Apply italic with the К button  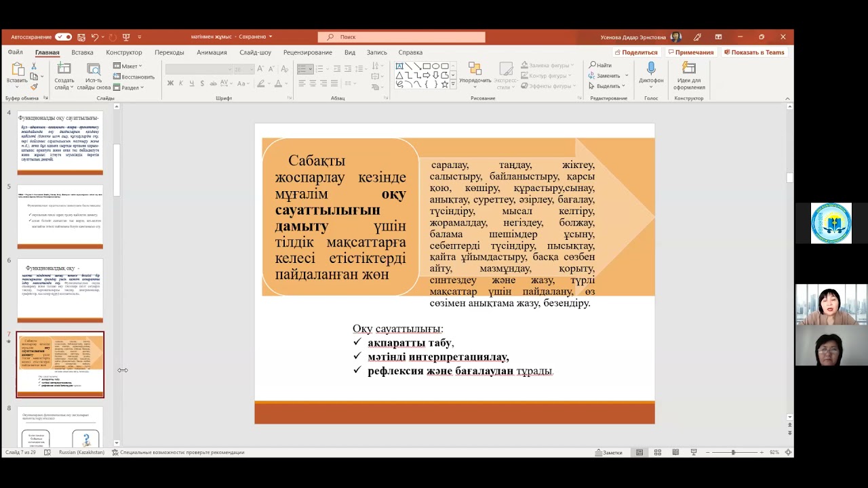coord(181,83)
